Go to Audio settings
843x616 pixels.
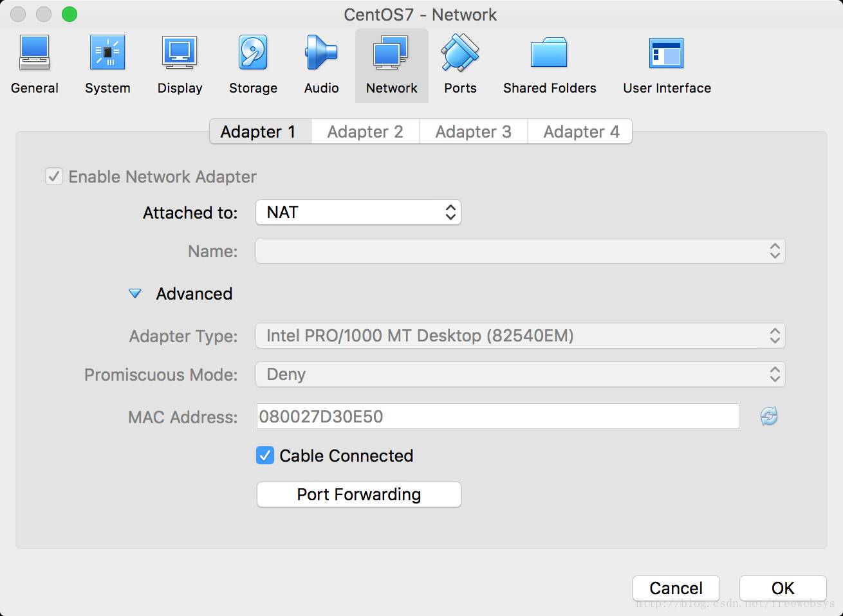click(x=321, y=65)
